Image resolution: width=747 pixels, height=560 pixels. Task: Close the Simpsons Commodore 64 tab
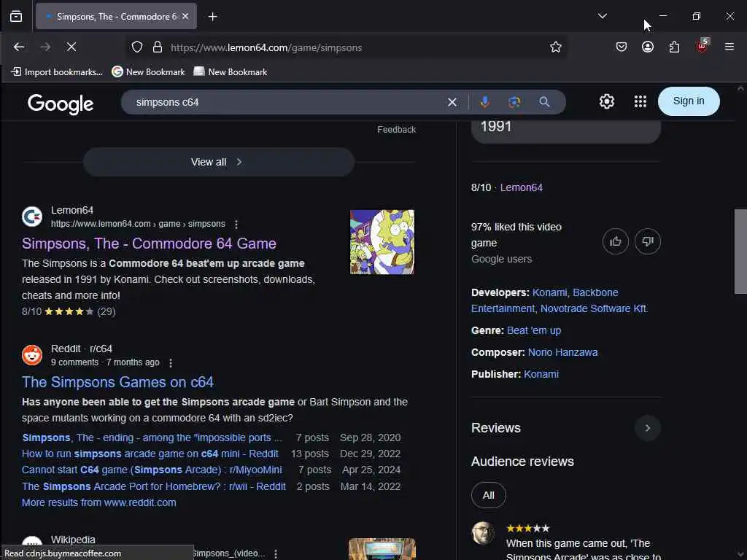[x=185, y=16]
